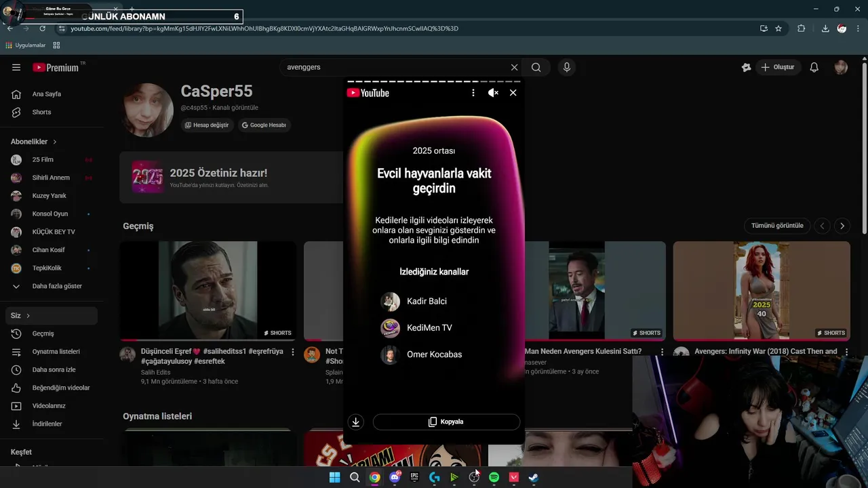Open Kuzey Yanık subscription
Image resolution: width=868 pixels, height=488 pixels.
[52, 196]
